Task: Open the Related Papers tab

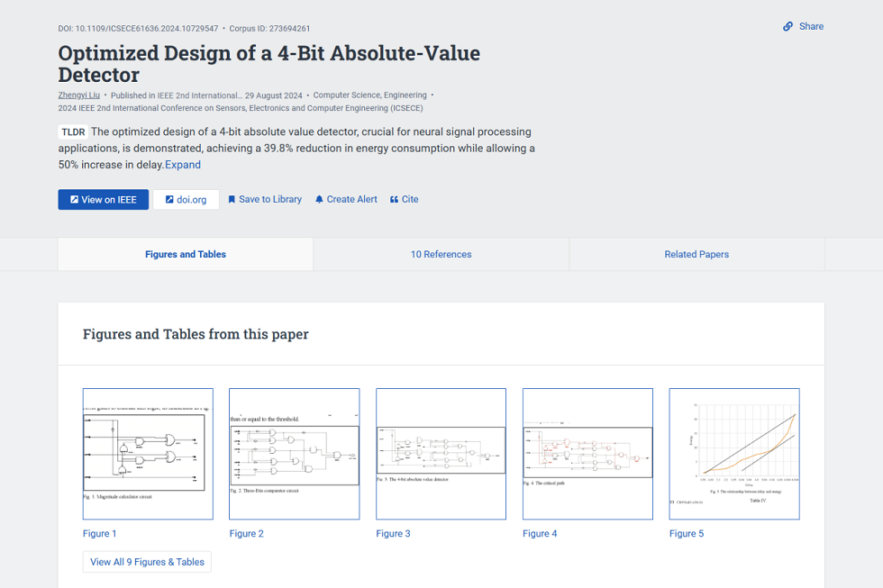Action: coord(696,255)
